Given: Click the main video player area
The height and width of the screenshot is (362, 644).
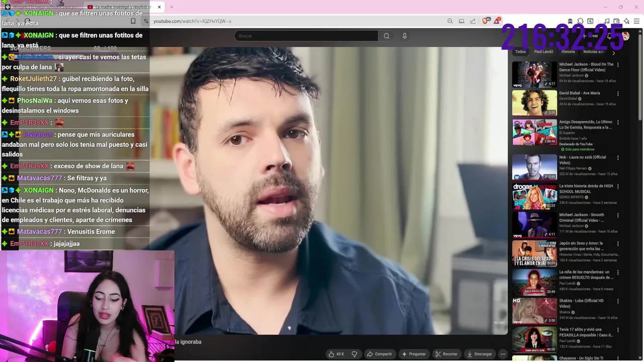Looking at the screenshot, I should pyautogui.click(x=329, y=191).
